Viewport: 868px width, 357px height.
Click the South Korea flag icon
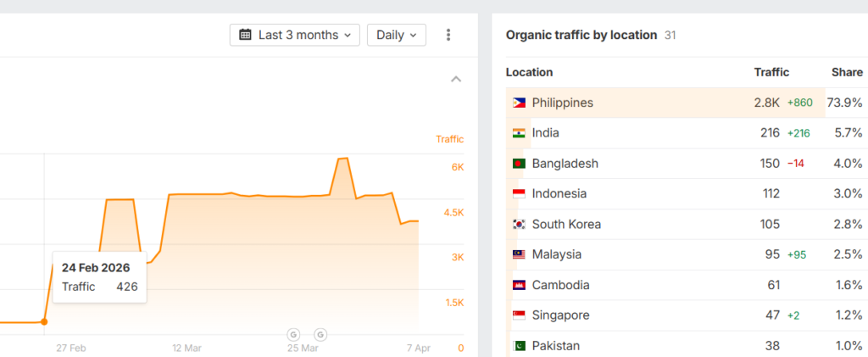coord(519,225)
